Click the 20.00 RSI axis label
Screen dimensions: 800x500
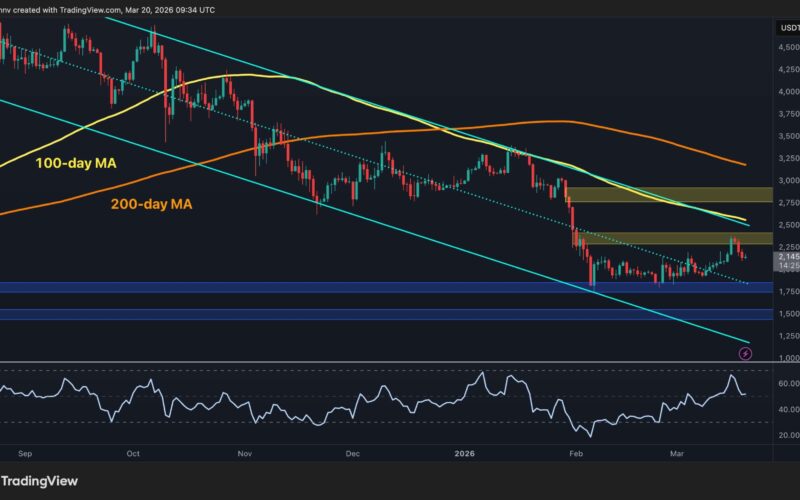coord(787,435)
